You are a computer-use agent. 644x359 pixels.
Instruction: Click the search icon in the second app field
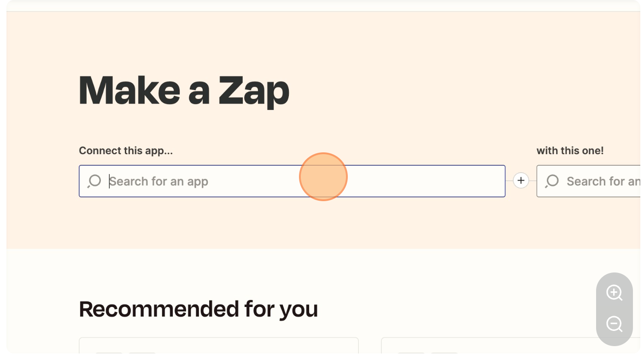552,181
